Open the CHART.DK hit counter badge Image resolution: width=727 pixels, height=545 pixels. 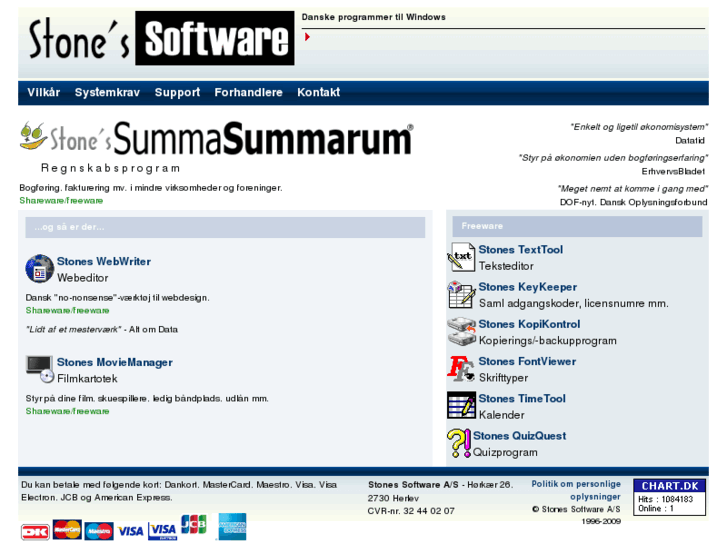(670, 497)
